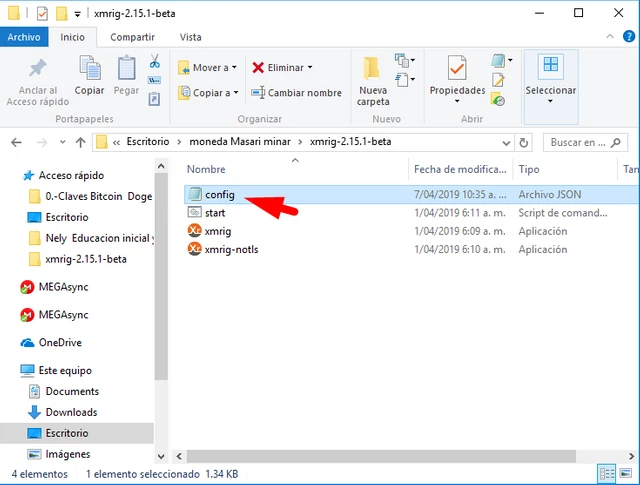Screen dimensions: 640x485
Task: Switch to details view icon
Action: [x=607, y=474]
